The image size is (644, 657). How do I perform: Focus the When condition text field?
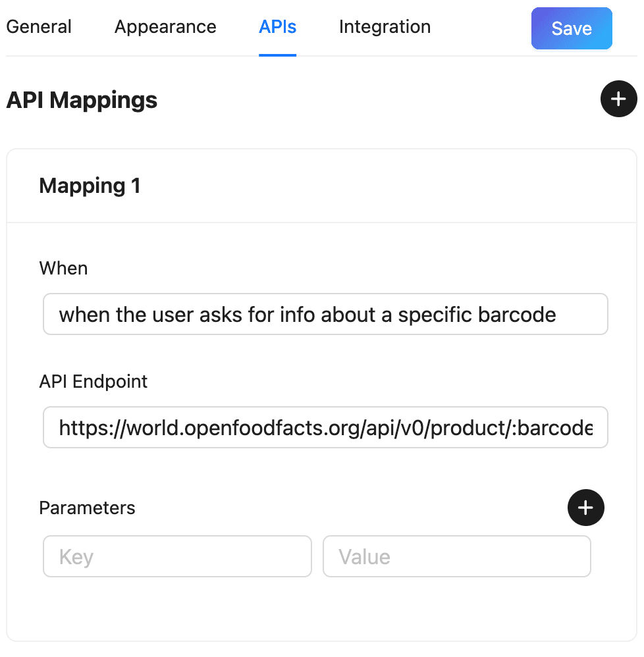325,315
